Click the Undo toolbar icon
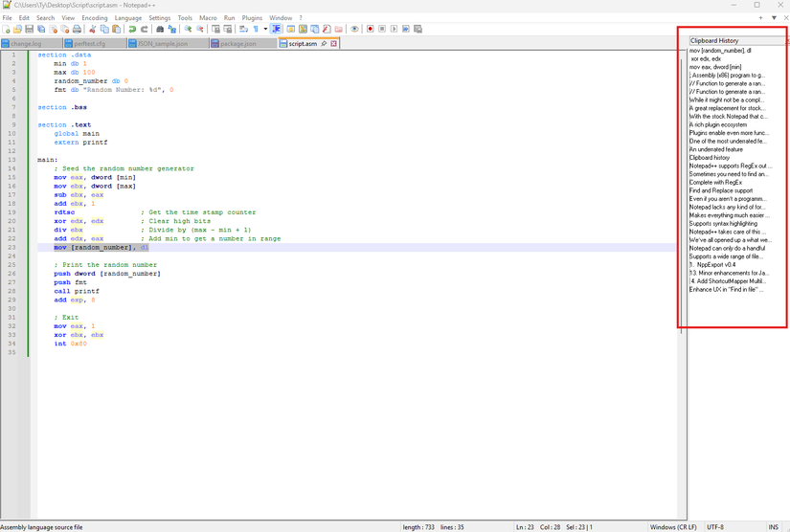Viewport: 790px width, 532px height. tap(132, 30)
